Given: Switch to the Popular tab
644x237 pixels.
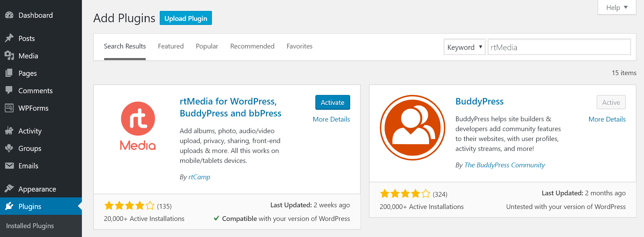Looking at the screenshot, I should (x=207, y=46).
